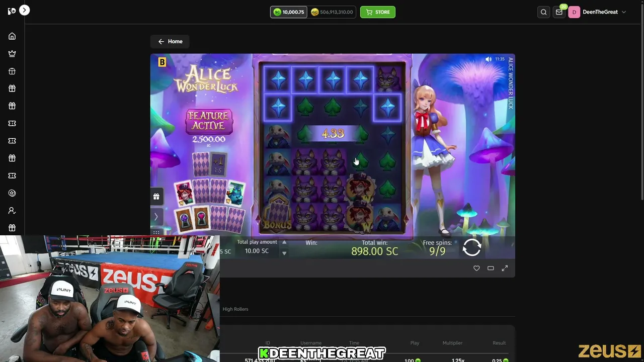The height and width of the screenshot is (362, 644).
Task: Select the SC 10,000.75 balance
Action: pos(289,12)
